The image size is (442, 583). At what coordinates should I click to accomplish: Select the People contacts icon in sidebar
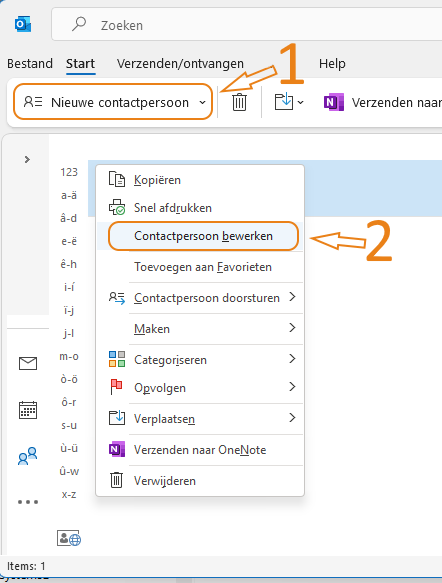(x=28, y=456)
